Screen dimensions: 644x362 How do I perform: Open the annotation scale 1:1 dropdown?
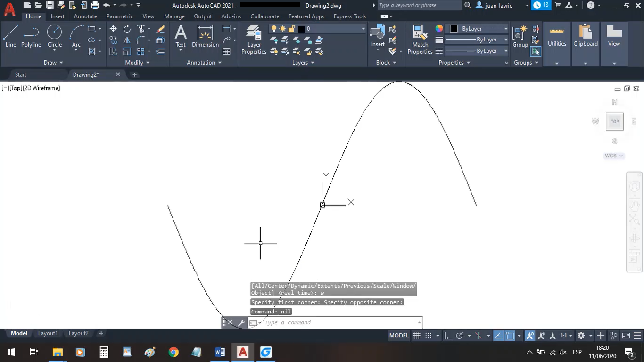pyautogui.click(x=566, y=336)
